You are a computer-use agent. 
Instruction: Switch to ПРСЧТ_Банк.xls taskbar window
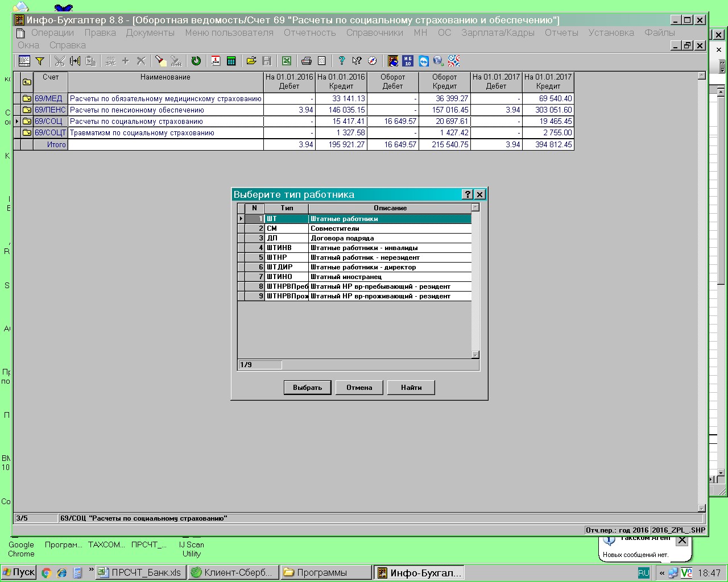pyautogui.click(x=139, y=572)
